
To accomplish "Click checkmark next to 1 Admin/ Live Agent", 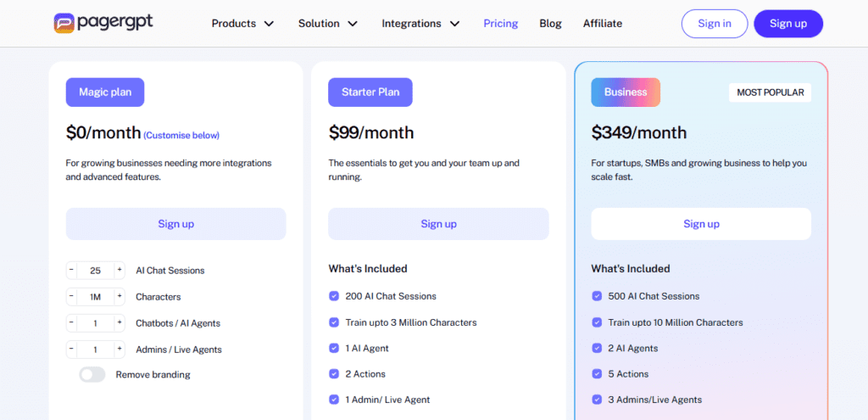I will point(334,400).
